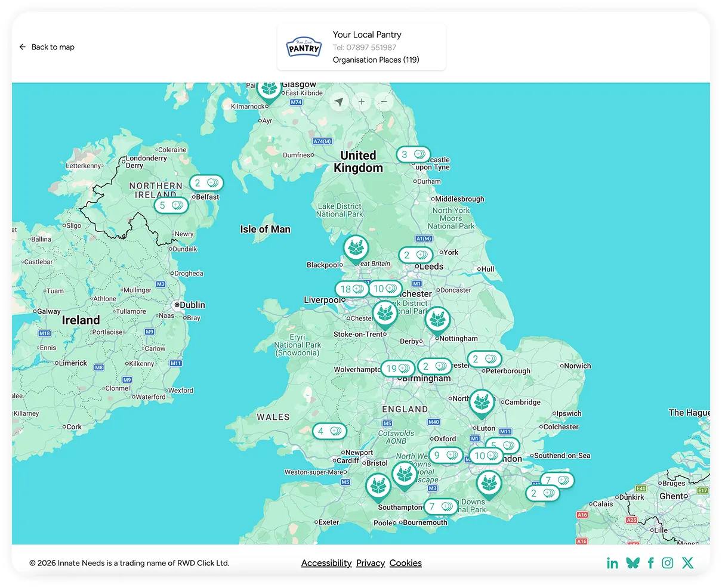The height and width of the screenshot is (588, 722).
Task: Visit the LinkedIn page
Action: coord(613,563)
